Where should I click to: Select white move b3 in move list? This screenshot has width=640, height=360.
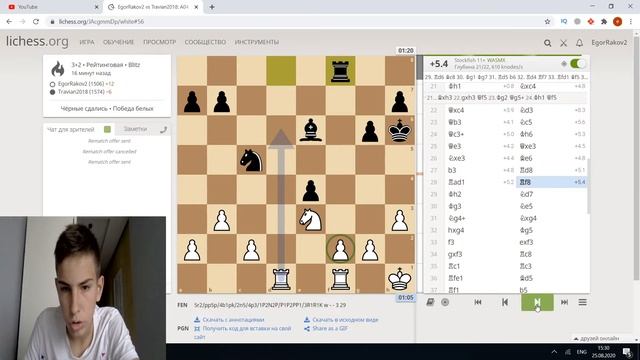pos(480,170)
